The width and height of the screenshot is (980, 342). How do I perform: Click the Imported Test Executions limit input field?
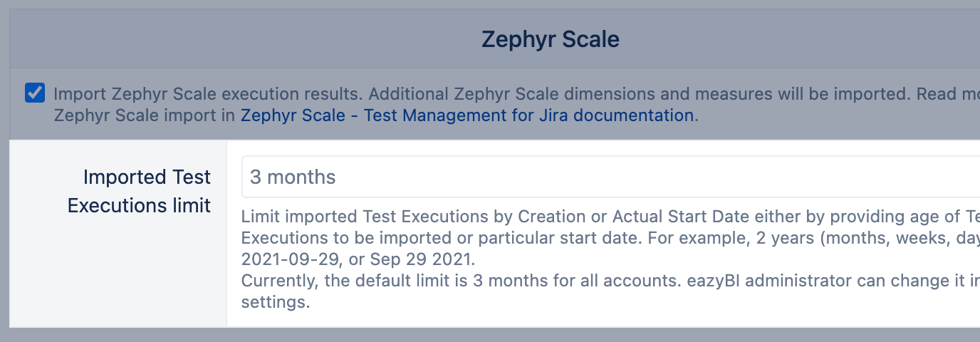pos(605,177)
